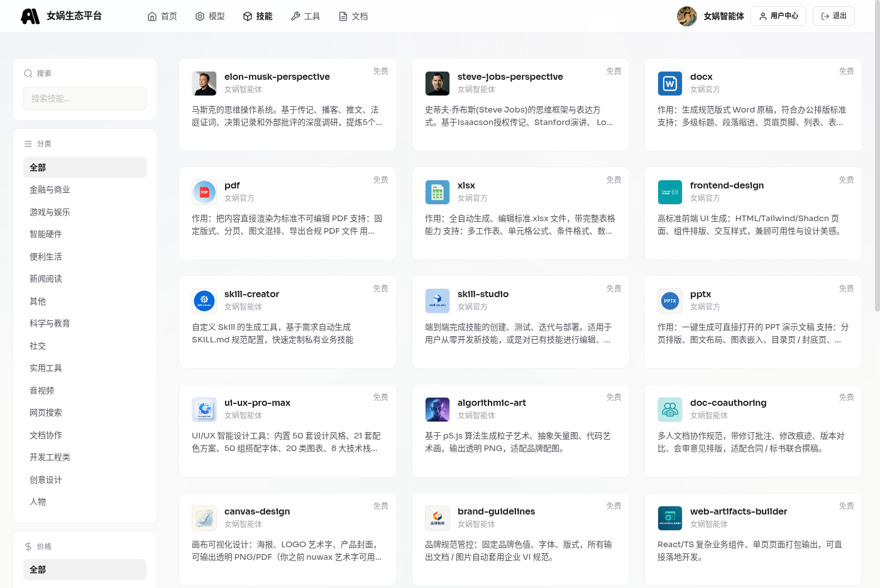
Task: Click the 退出 logout button
Action: point(833,16)
